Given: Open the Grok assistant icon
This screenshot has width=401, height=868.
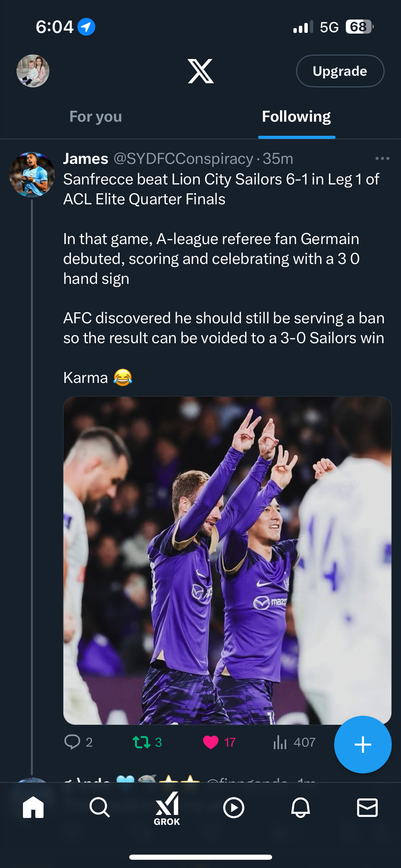Looking at the screenshot, I should point(167,809).
